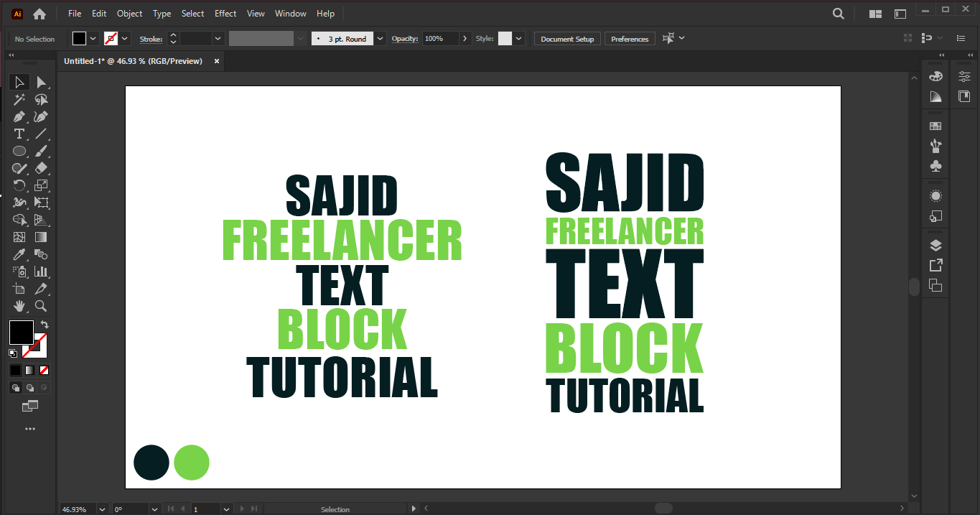This screenshot has width=980, height=515.
Task: Activate the Zoom tool
Action: click(x=41, y=306)
